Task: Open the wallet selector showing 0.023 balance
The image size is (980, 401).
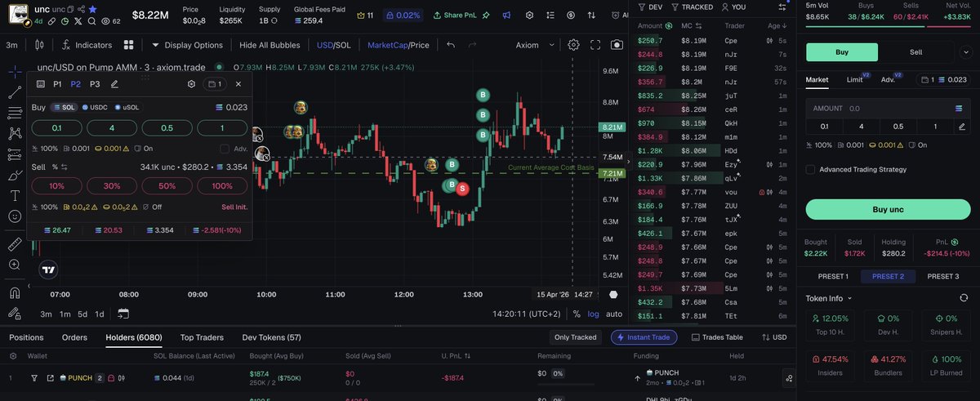Action: [943, 79]
